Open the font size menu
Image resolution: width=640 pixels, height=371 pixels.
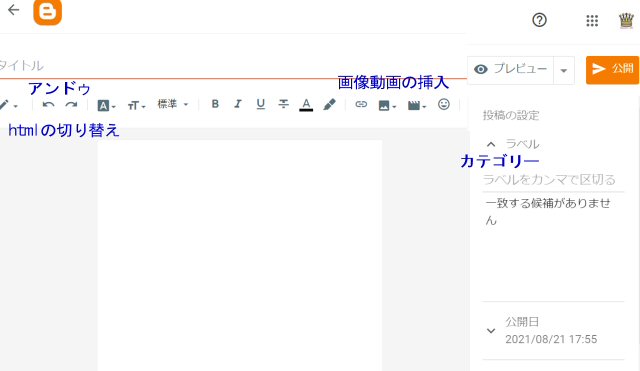click(136, 106)
